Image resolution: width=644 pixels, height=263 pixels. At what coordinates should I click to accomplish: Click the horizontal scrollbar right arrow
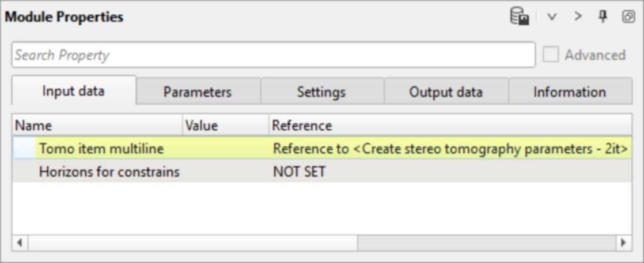point(623,243)
